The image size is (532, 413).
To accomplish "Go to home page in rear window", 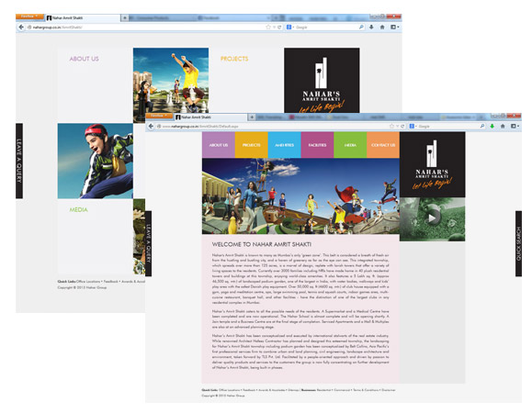I will click(x=382, y=28).
